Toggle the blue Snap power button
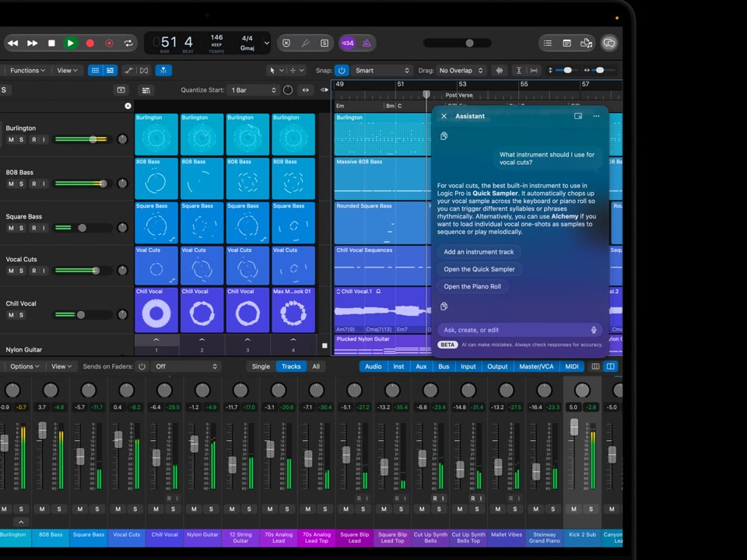 342,71
